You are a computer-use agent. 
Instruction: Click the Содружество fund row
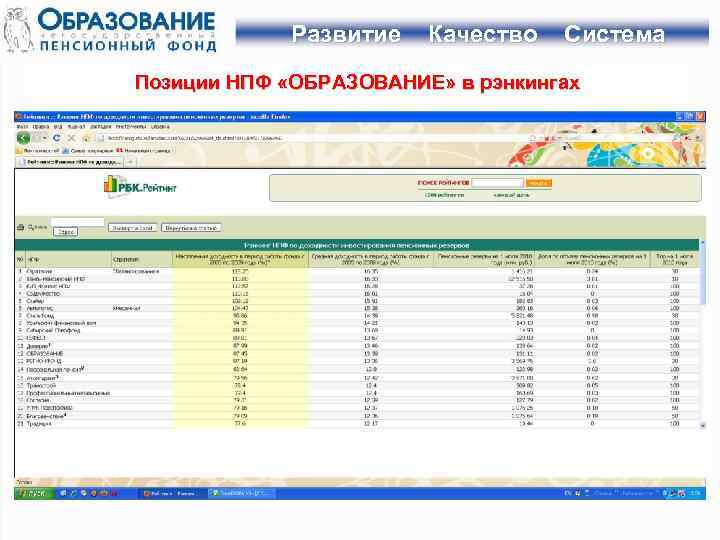tap(357, 293)
